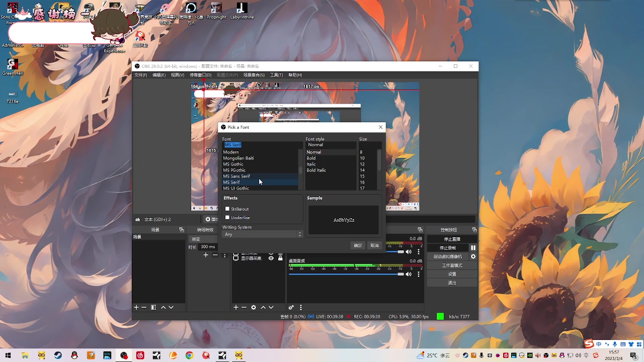Image resolution: width=644 pixels, height=362 pixels.
Task: Open the 工具(T) menu in OBS
Action: pyautogui.click(x=276, y=75)
